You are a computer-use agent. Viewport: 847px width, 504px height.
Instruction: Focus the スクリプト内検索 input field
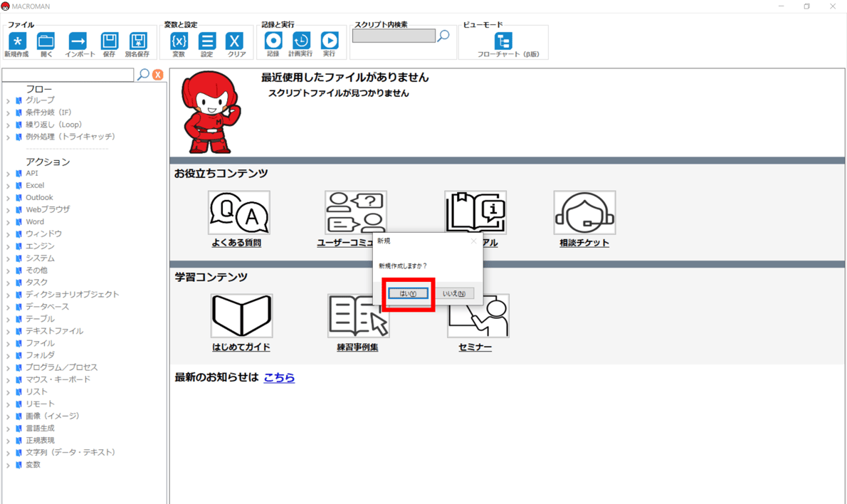(394, 36)
